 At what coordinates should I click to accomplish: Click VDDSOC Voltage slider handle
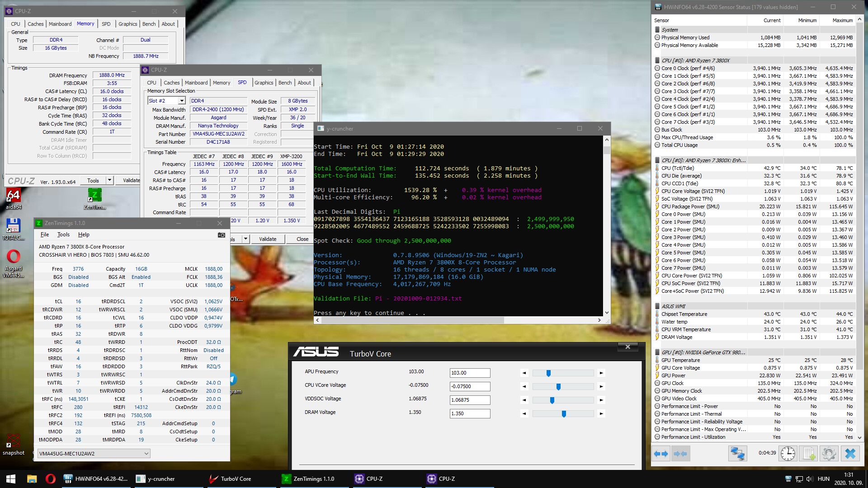tap(552, 400)
